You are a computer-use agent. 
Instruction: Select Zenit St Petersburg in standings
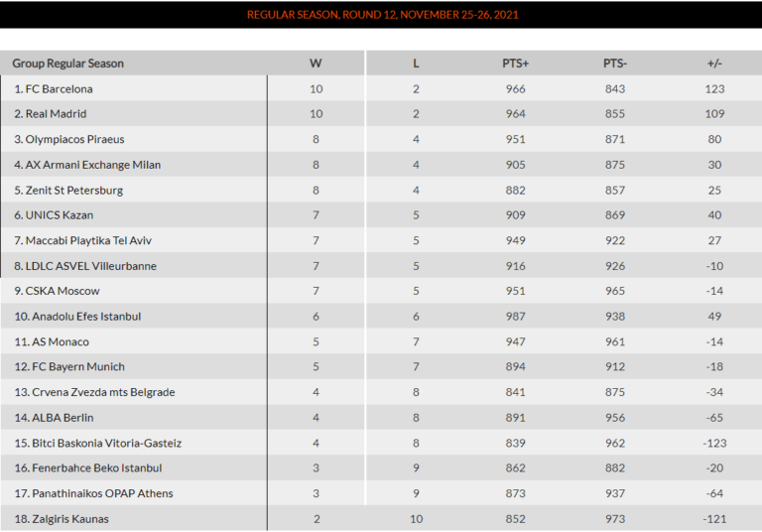(73, 191)
